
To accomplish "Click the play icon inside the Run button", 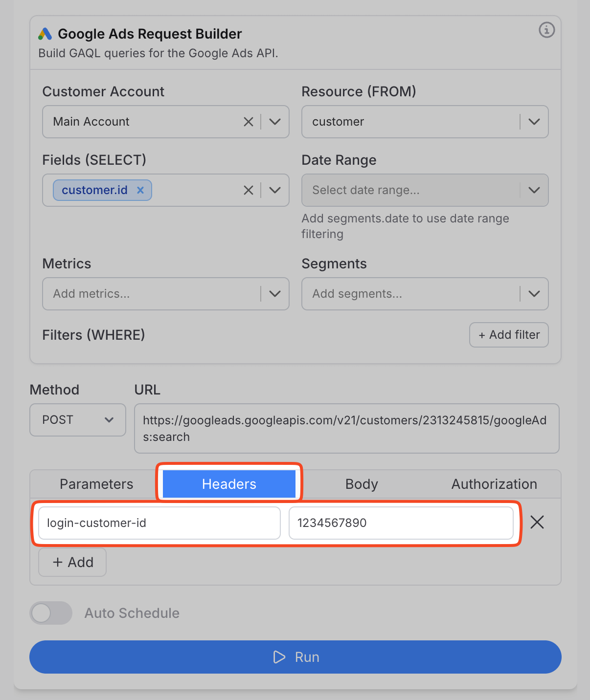I will 279,657.
